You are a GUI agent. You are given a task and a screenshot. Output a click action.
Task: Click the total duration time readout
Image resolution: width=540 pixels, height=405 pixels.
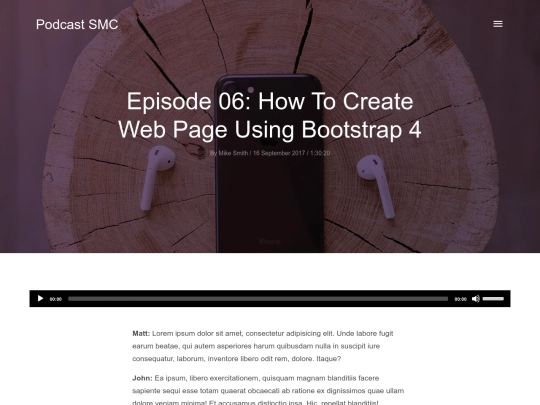pos(460,299)
